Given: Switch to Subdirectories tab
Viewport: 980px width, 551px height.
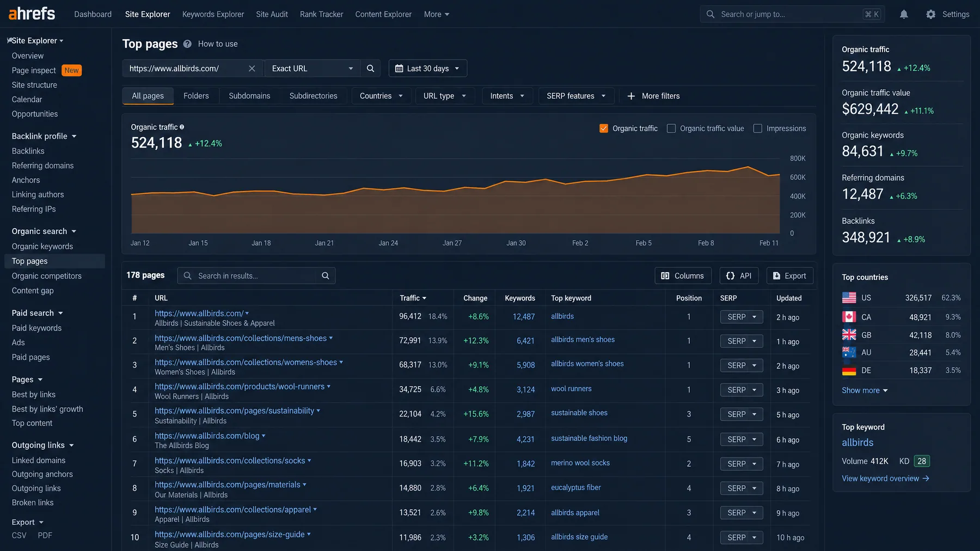Looking at the screenshot, I should click(313, 96).
